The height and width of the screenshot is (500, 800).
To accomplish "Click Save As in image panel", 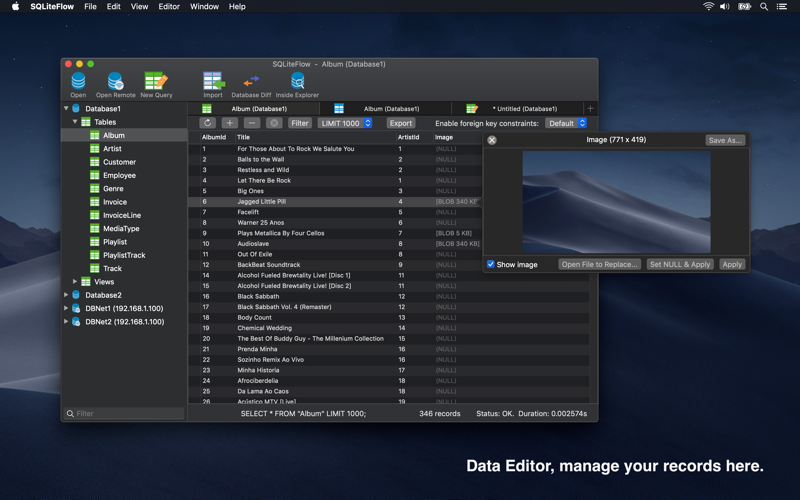I will (x=725, y=140).
